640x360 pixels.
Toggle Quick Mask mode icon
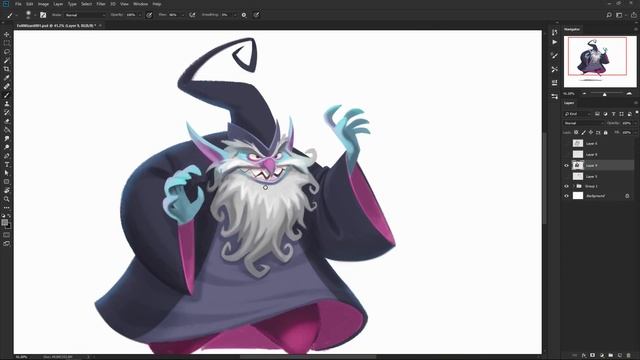[7, 235]
